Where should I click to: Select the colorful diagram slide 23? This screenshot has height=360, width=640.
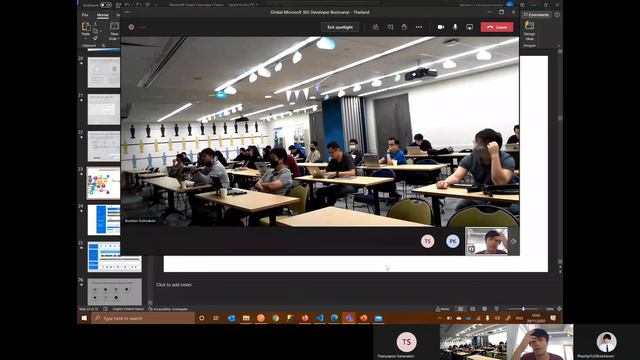[x=104, y=183]
